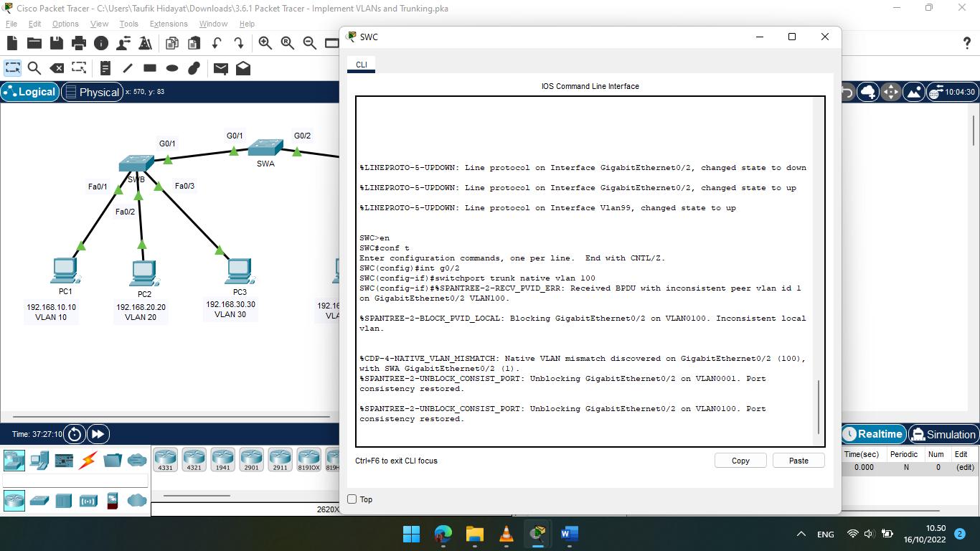Open the Extensions menu
This screenshot has height=551, width=980.
pyautogui.click(x=169, y=24)
